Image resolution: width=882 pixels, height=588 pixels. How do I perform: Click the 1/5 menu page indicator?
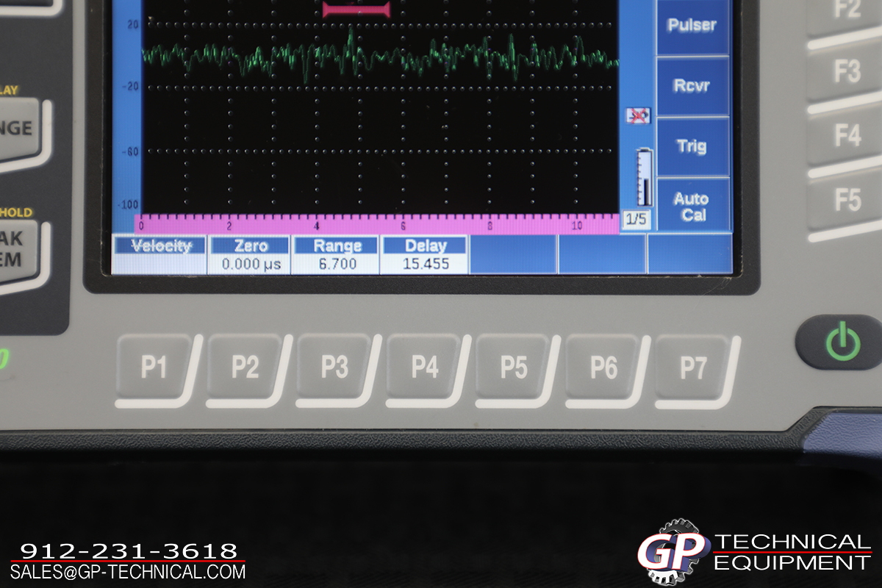coord(636,220)
